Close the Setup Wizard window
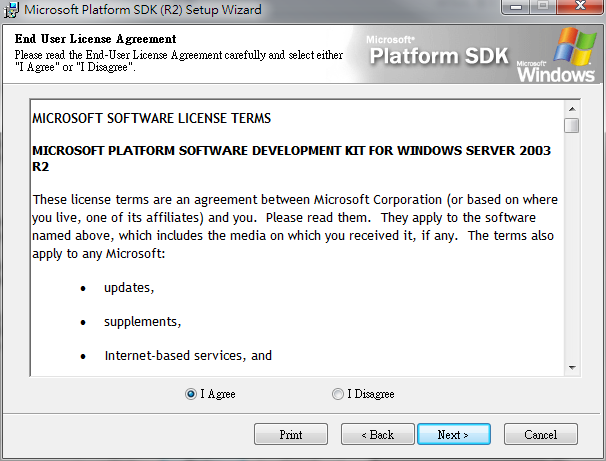This screenshot has width=606, height=461. (x=580, y=7)
